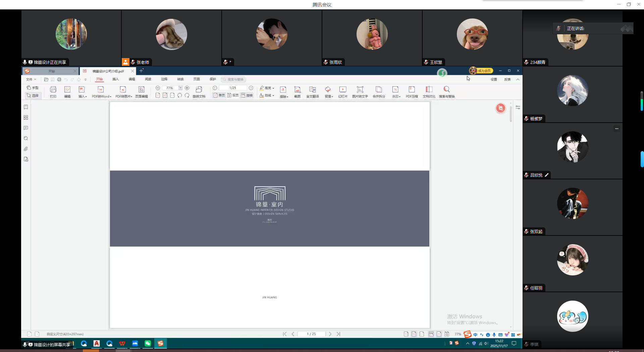Open the bookmark panel in the left sidebar
The image size is (644, 352).
(x=26, y=107)
